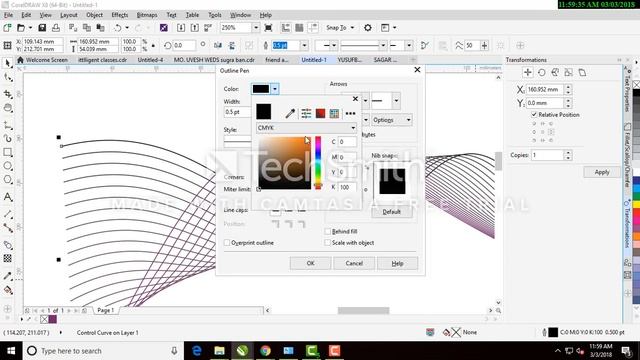Switch to Untitled-4 document tab
This screenshot has height=360, width=640.
pos(150,60)
